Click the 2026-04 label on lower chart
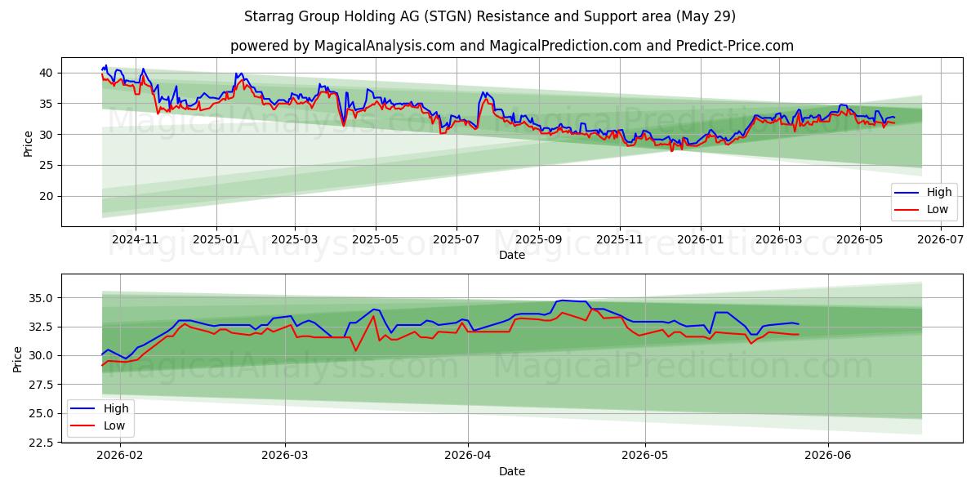This screenshot has width=980, height=490. click(x=468, y=456)
